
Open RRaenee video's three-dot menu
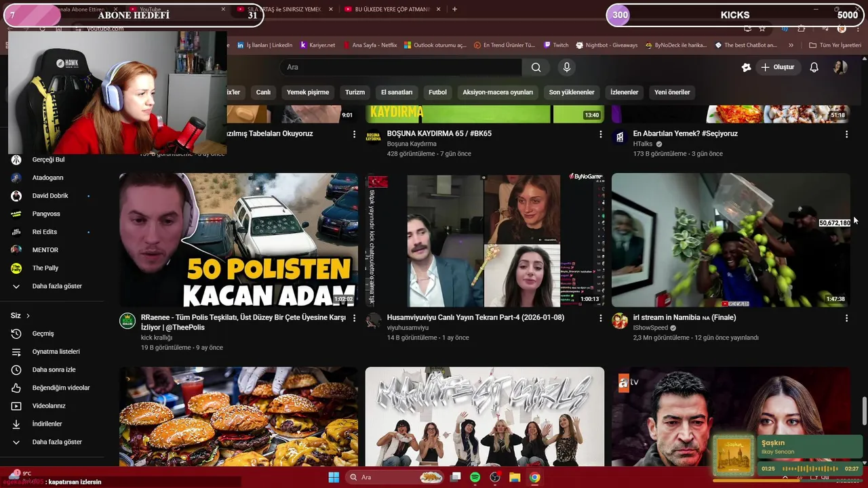click(x=354, y=318)
